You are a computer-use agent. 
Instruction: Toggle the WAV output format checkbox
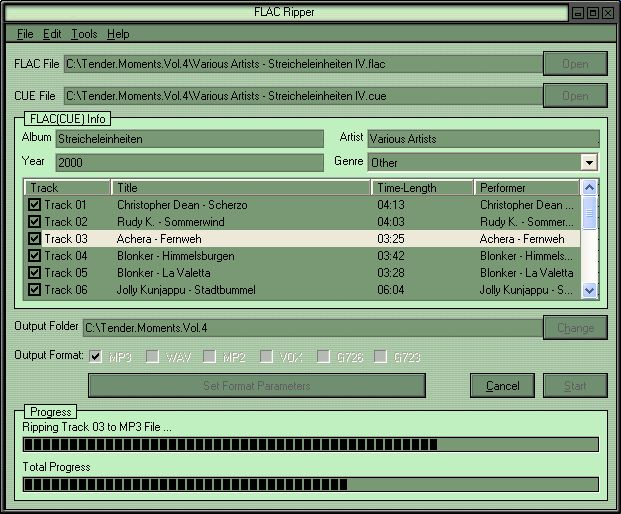click(152, 357)
